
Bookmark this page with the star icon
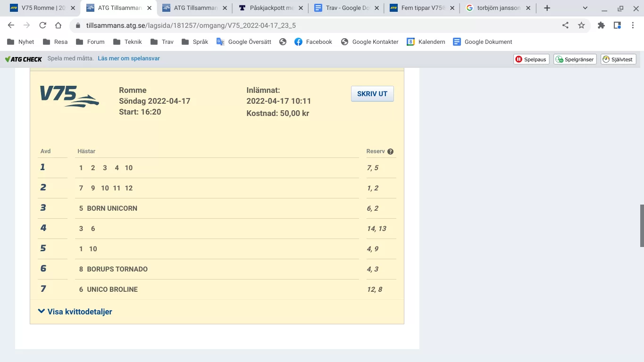point(581,25)
